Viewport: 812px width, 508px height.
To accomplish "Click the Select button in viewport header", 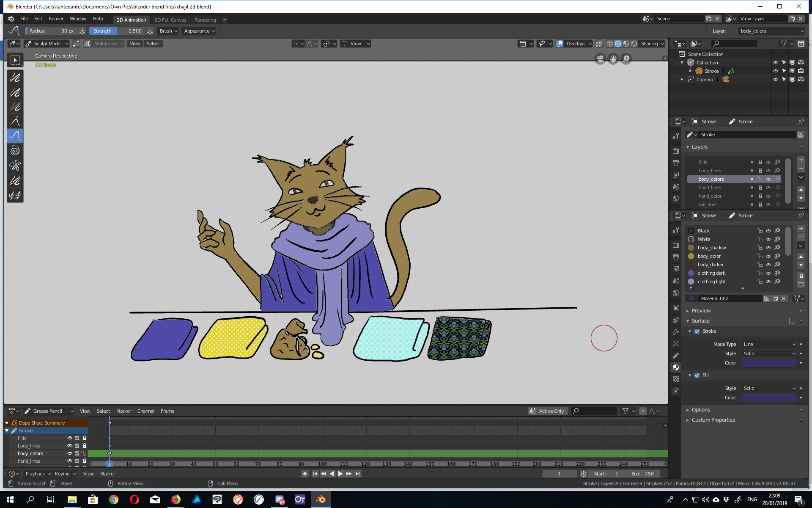I will click(x=153, y=44).
